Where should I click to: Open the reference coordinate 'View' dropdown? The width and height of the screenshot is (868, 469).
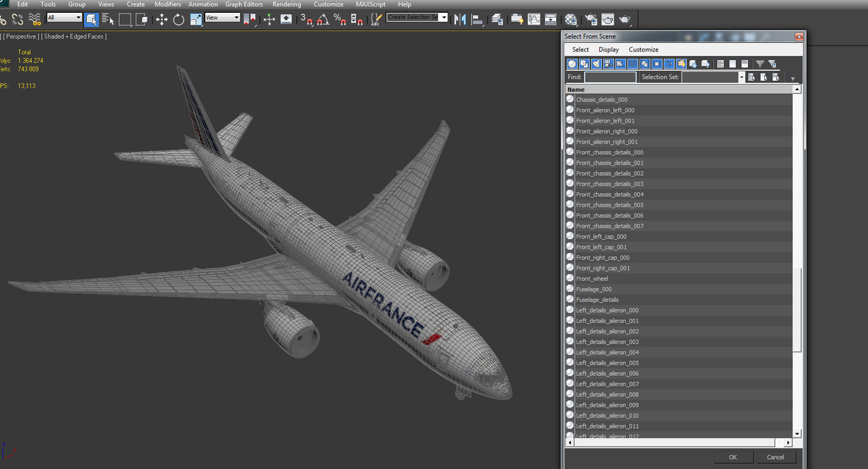[222, 18]
